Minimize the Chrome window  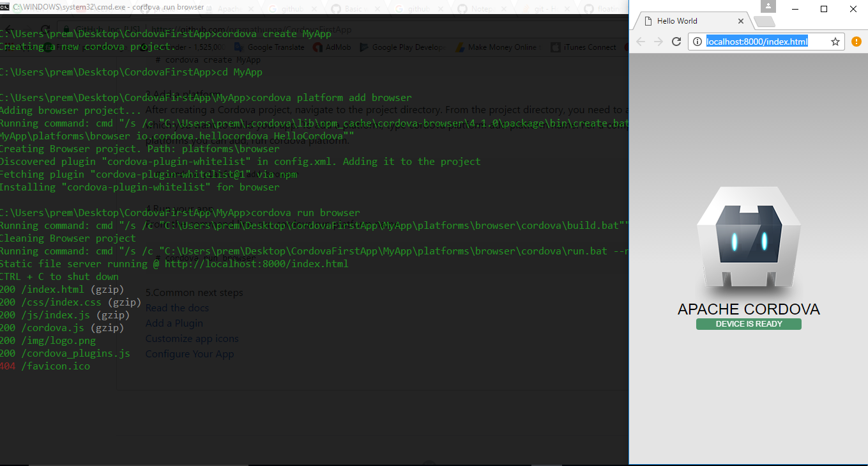[x=795, y=9]
